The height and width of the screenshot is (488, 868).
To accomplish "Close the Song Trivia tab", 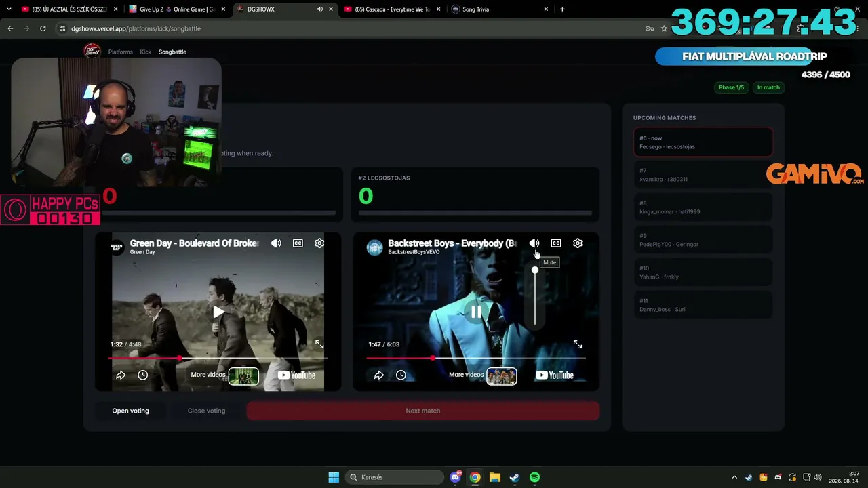I will click(x=546, y=9).
